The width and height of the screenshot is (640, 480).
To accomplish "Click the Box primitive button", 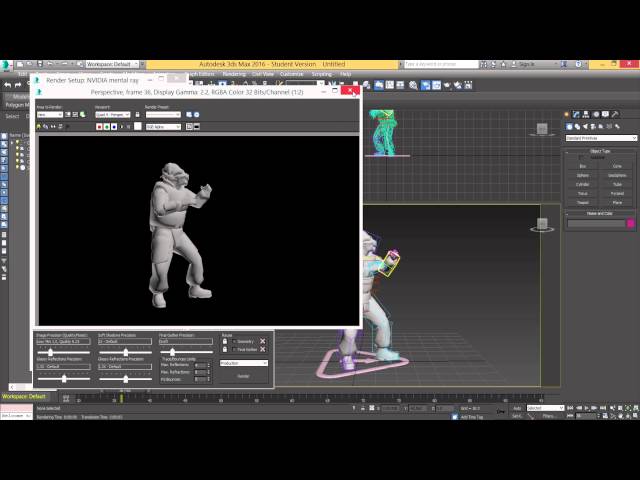I will click(x=582, y=166).
